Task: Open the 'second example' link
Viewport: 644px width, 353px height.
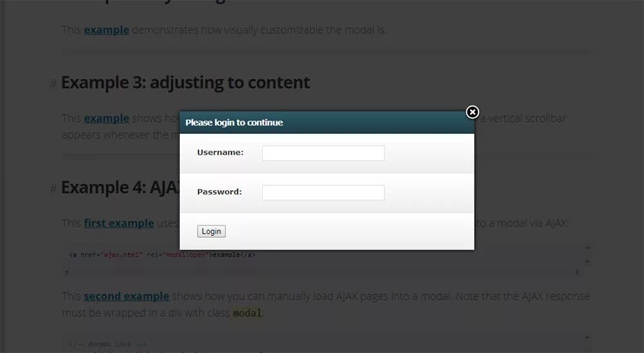Action: [x=126, y=296]
